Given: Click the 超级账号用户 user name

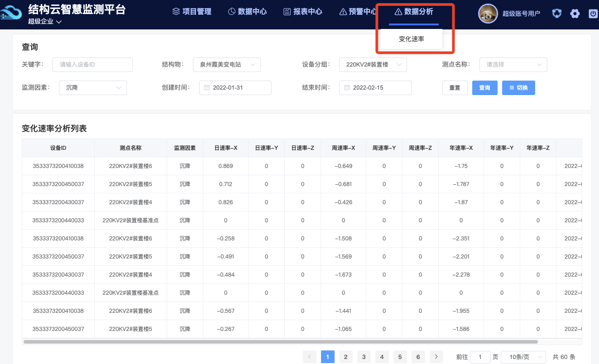Looking at the screenshot, I should [x=521, y=14].
